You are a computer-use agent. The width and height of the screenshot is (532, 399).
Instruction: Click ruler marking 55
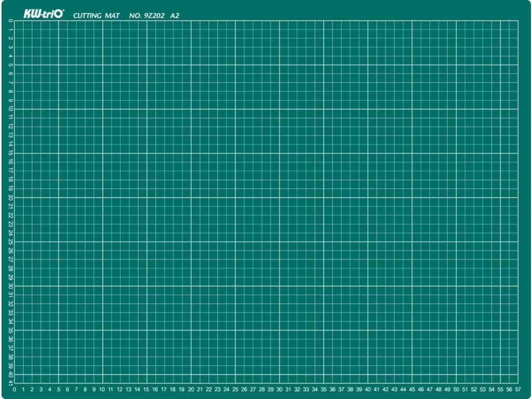pos(500,390)
